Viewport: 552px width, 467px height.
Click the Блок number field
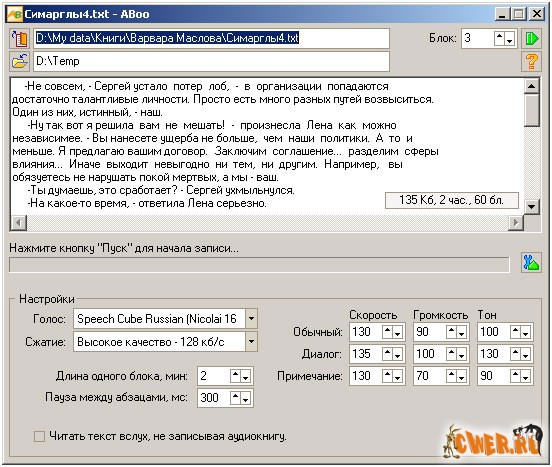[477, 38]
